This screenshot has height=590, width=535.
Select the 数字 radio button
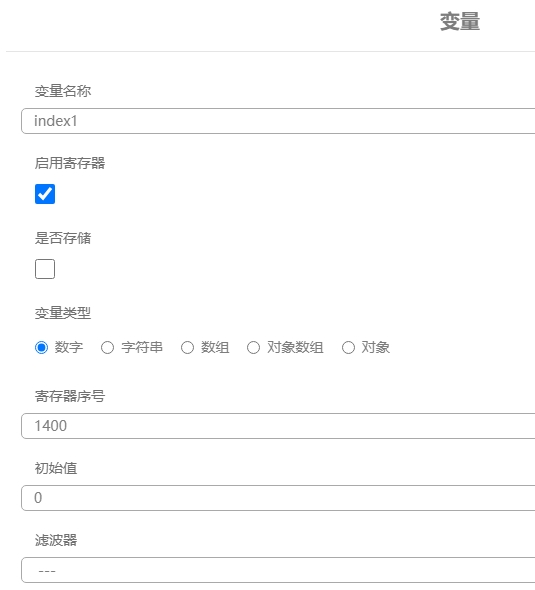tap(41, 347)
